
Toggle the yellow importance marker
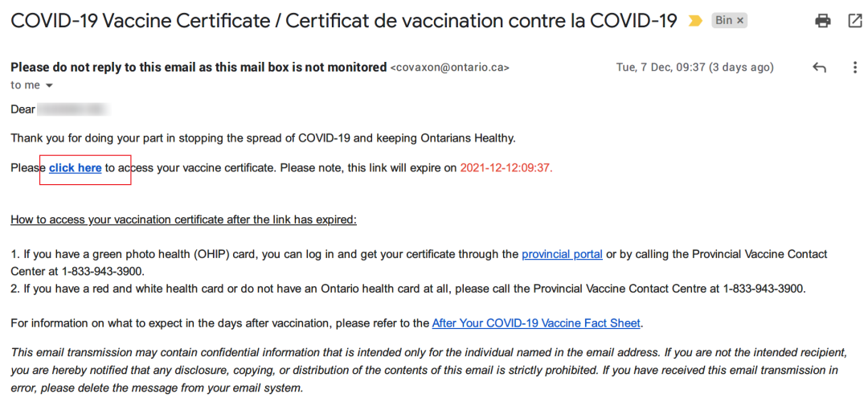694,21
